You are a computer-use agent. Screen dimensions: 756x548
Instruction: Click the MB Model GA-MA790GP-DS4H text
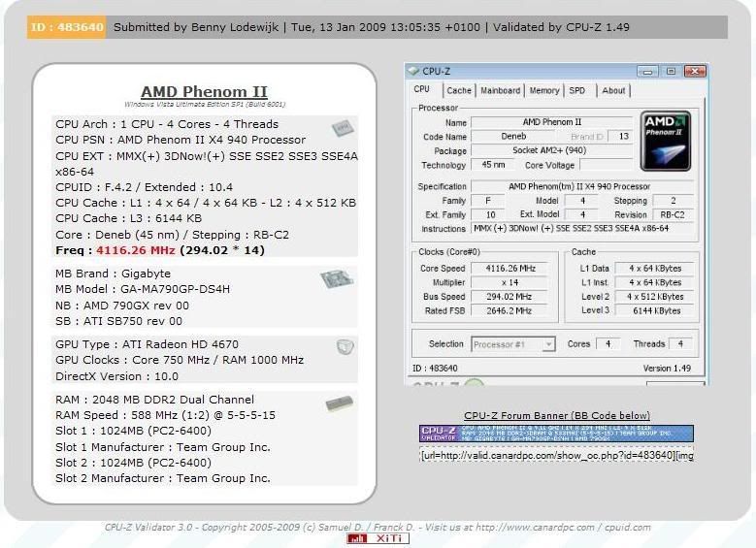[143, 289]
